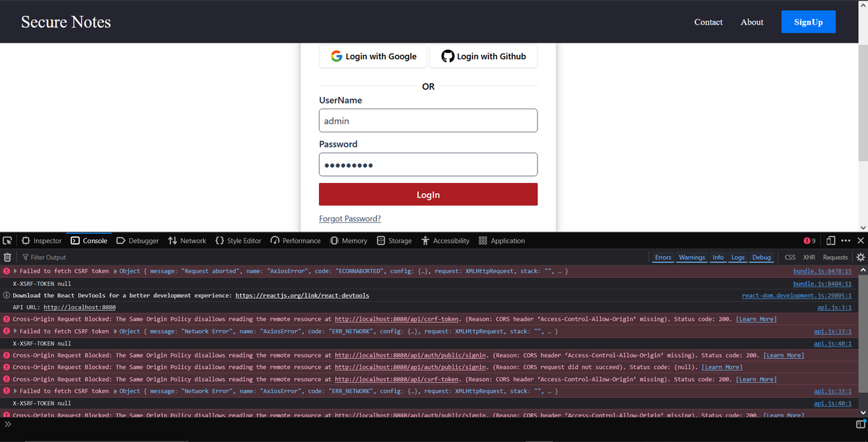The image size is (868, 442).
Task: Click the Secure Notes site title
Action: [66, 22]
